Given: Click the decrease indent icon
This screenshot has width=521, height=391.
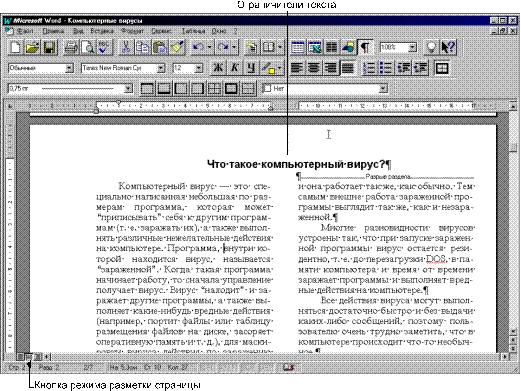Looking at the screenshot, I should [404, 68].
